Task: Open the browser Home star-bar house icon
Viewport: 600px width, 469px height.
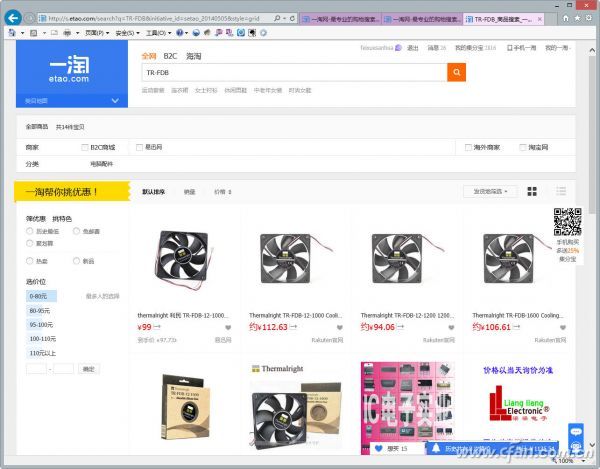Action: pos(566,18)
